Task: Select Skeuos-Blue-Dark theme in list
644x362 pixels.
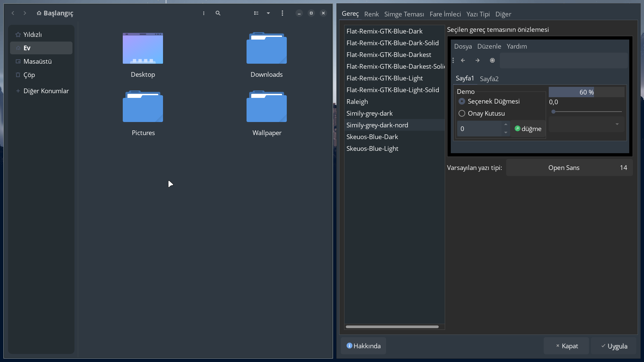Action: coord(372,137)
